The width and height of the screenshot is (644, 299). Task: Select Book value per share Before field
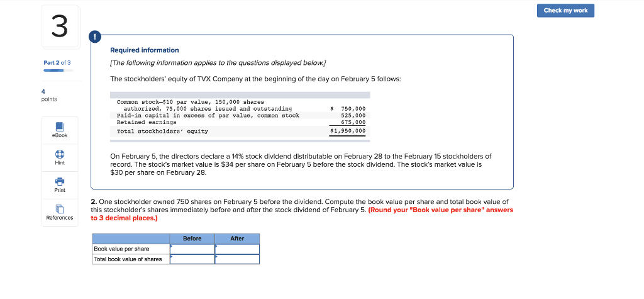pos(192,249)
